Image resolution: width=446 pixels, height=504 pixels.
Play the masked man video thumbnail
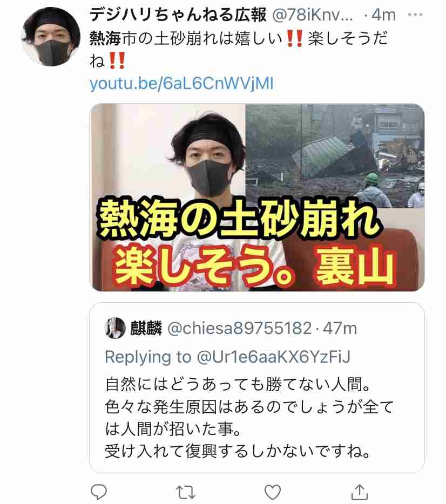256,197
